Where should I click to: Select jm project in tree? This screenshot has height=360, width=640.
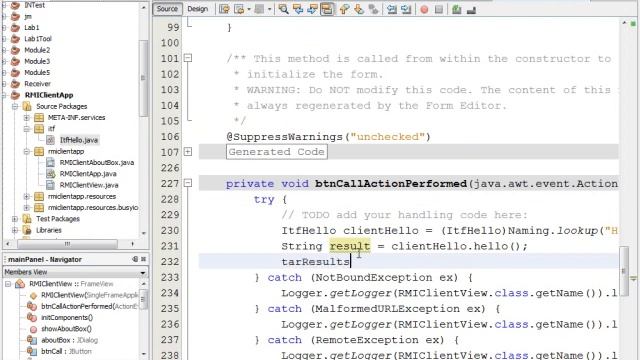coord(28,16)
